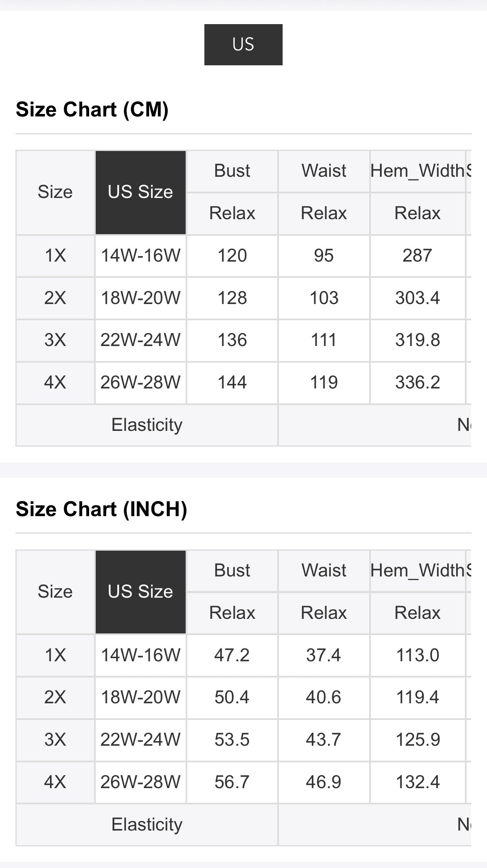
Task: Click the 2X waist value 103
Action: click(323, 298)
